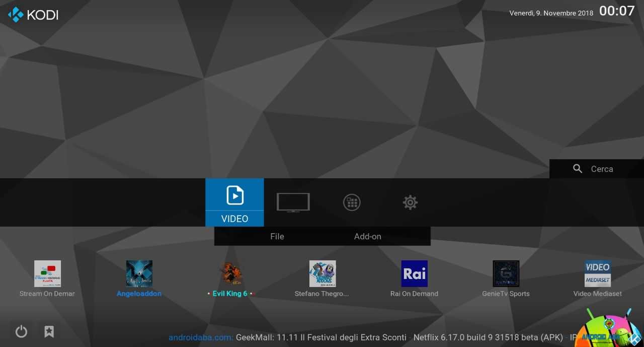Screen dimensions: 644x347
Task: Click the Stefano Thegro... label
Action: 322,294
